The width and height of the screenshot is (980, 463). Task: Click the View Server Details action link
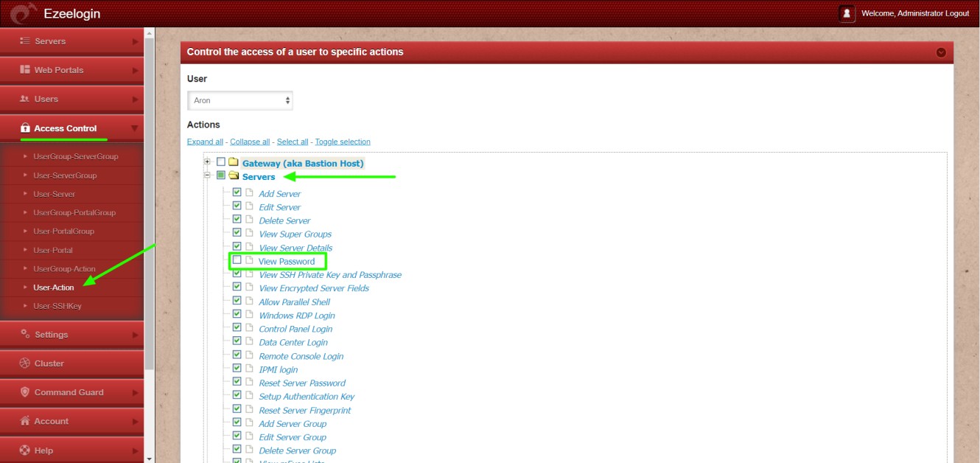coord(295,248)
